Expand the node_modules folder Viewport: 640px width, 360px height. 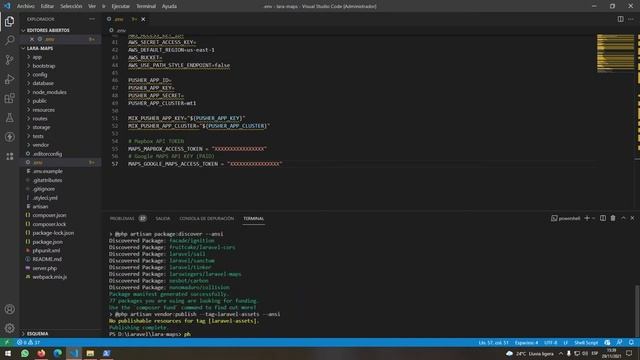[x=60, y=92]
